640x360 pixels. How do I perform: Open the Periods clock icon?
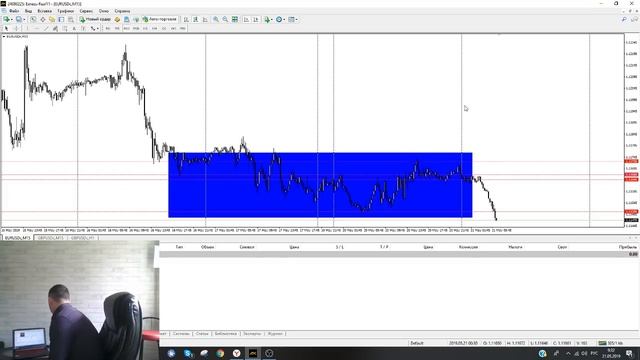[x=279, y=19]
